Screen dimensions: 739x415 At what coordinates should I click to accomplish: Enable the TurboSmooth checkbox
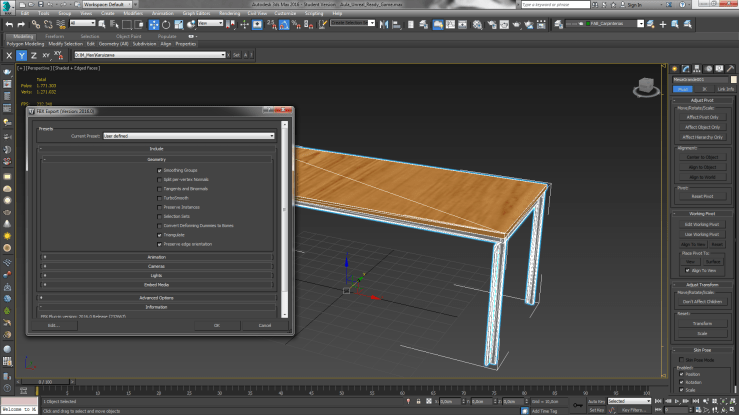[x=159, y=198]
